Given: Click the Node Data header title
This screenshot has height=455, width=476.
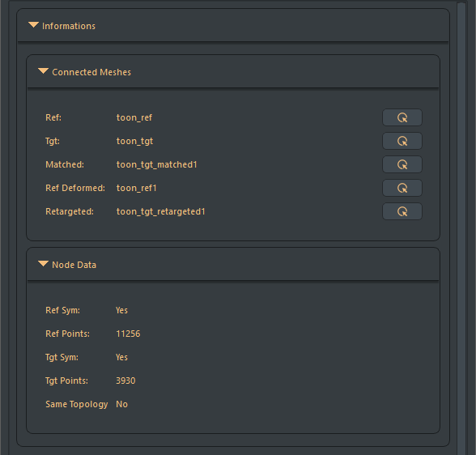Looking at the screenshot, I should tap(74, 265).
